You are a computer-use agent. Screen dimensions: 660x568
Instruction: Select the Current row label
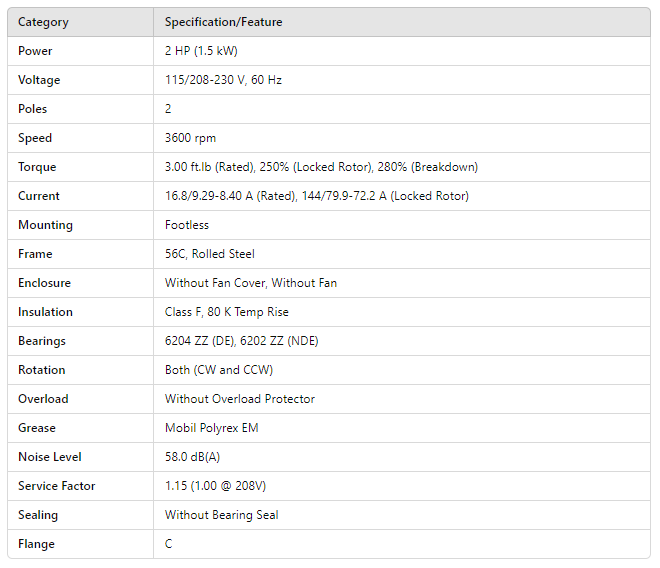click(39, 196)
